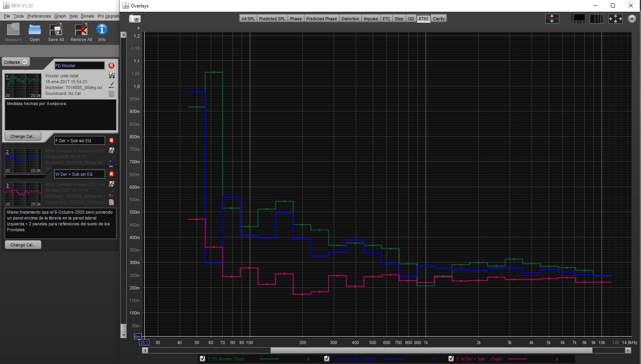The height and width of the screenshot is (364, 641).
Task: Click the Mismo tratamiento notes text box
Action: (x=61, y=223)
